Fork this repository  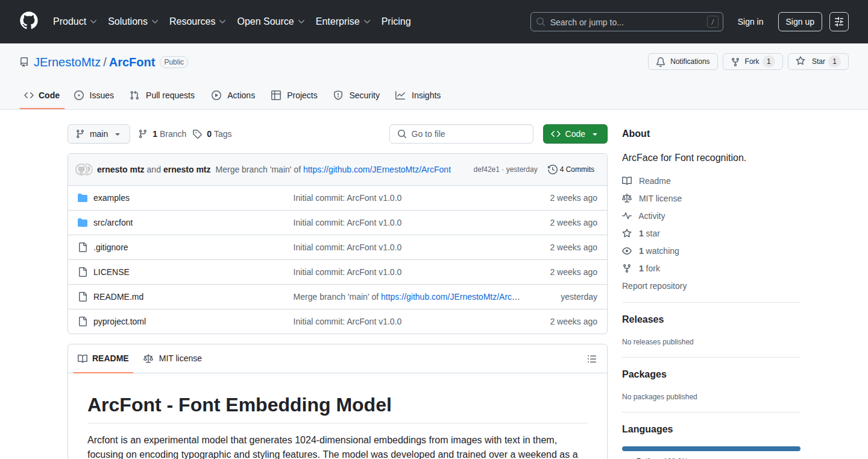point(752,62)
